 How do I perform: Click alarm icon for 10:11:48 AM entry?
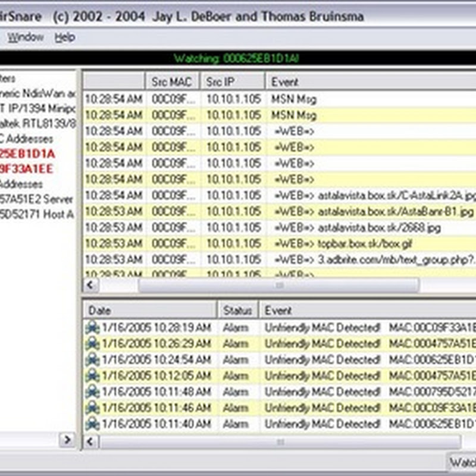coord(92,392)
